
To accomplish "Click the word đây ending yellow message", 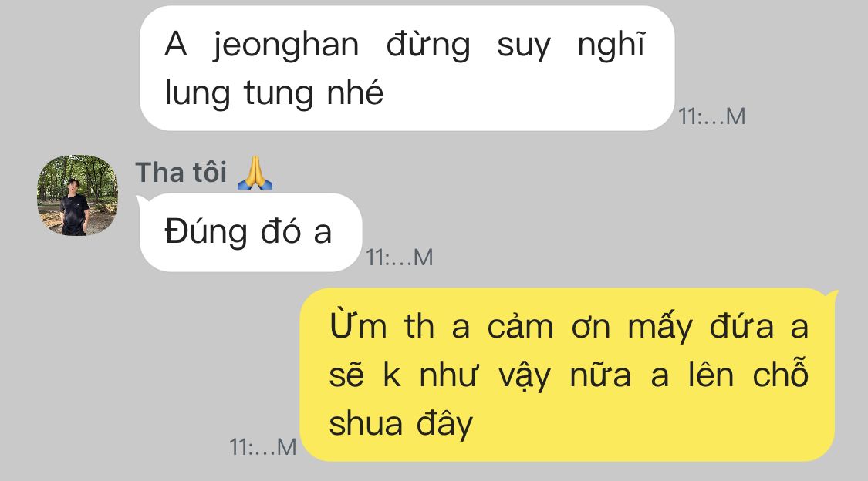I will pos(444,424).
